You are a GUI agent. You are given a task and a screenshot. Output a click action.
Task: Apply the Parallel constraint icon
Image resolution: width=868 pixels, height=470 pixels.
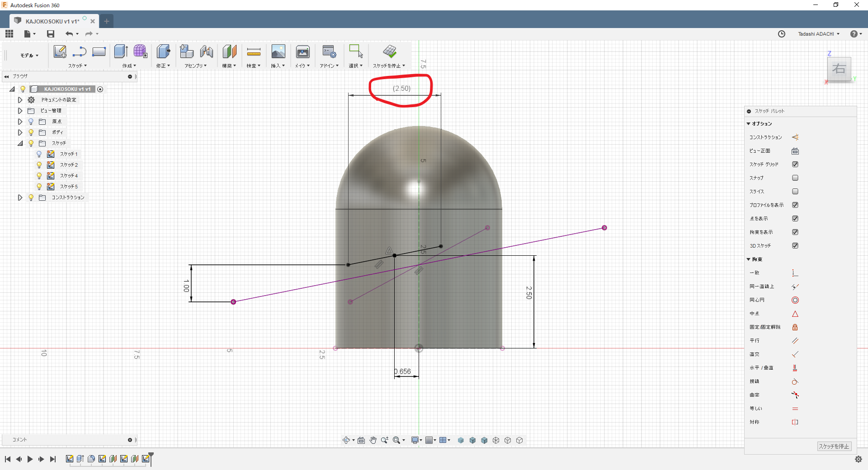(795, 341)
